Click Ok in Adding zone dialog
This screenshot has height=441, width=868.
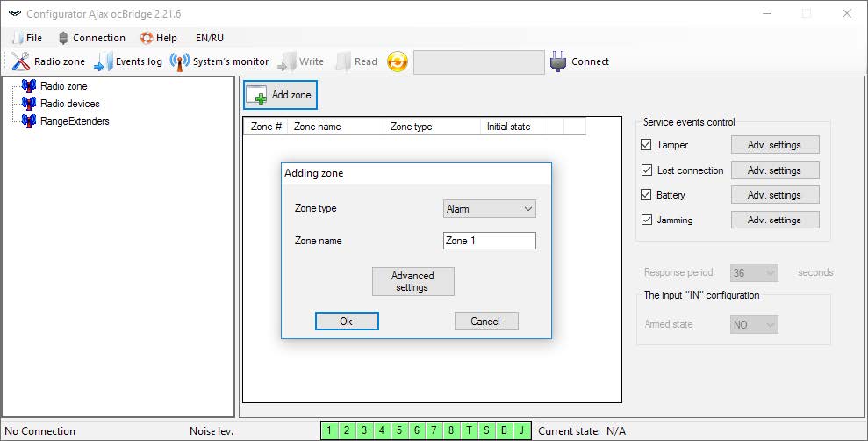point(347,322)
